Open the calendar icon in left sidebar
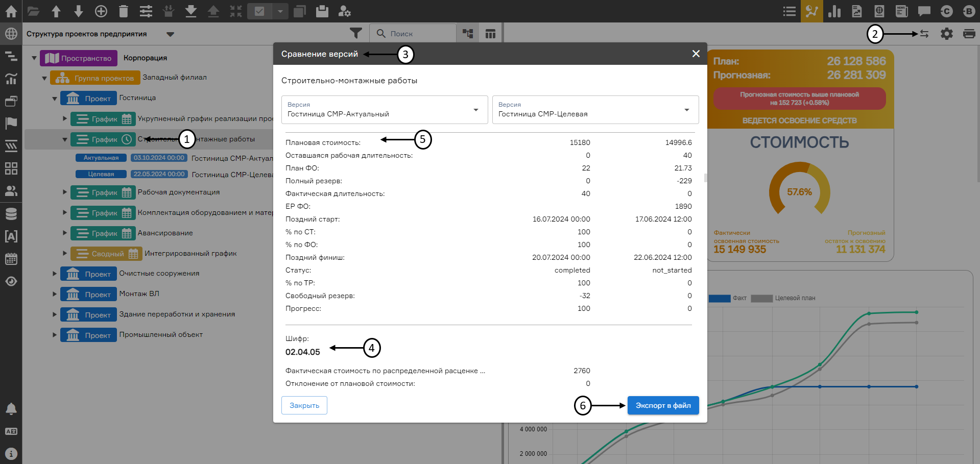Screen dimensions: 980x464 coord(11,258)
